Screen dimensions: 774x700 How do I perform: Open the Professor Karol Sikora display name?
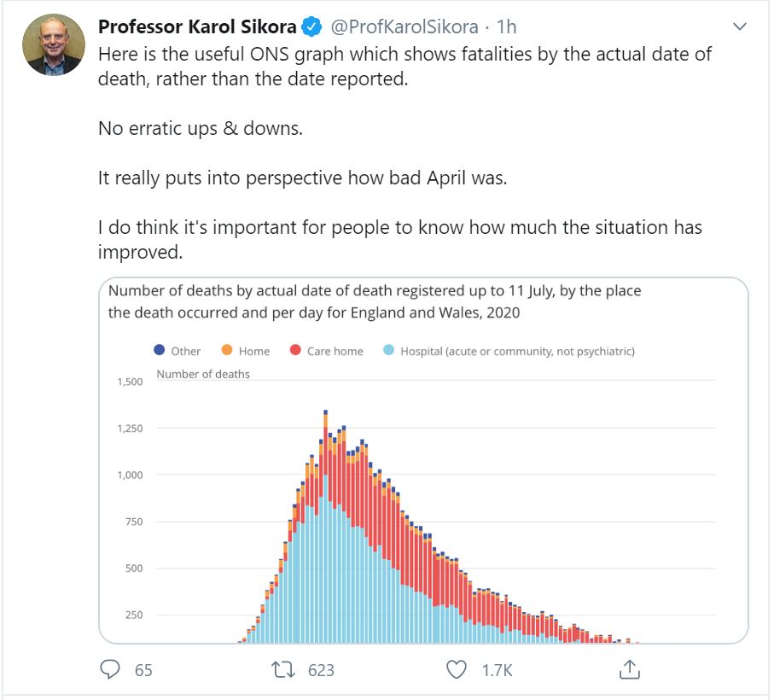click(197, 26)
